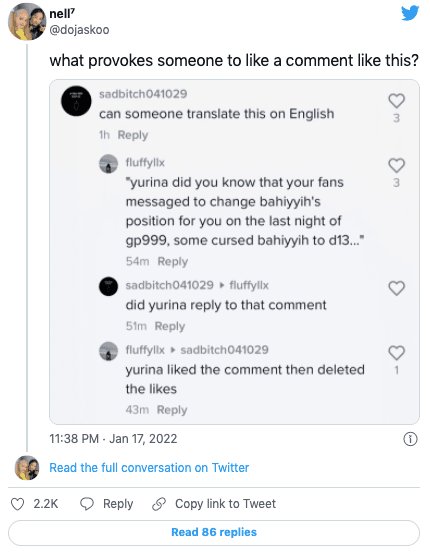430x554 pixels.
Task: Click the sadbitch041029 black avatar in the screenshot
Action: click(76, 101)
